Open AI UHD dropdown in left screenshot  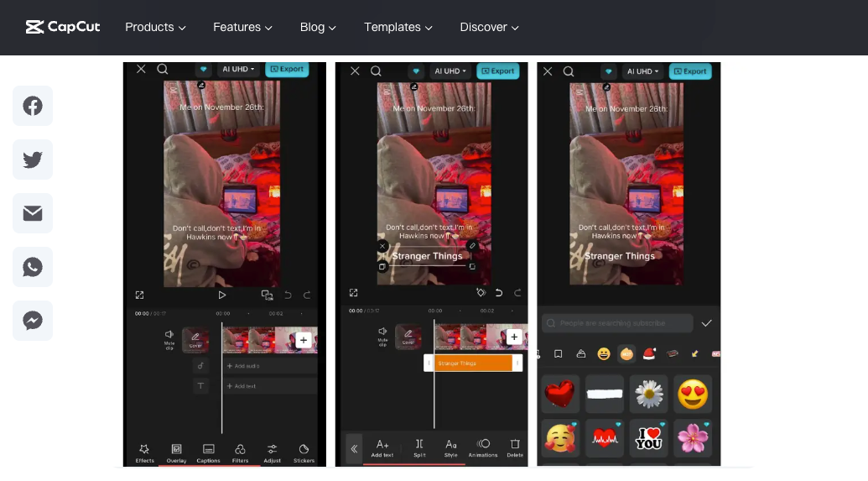[238, 70]
